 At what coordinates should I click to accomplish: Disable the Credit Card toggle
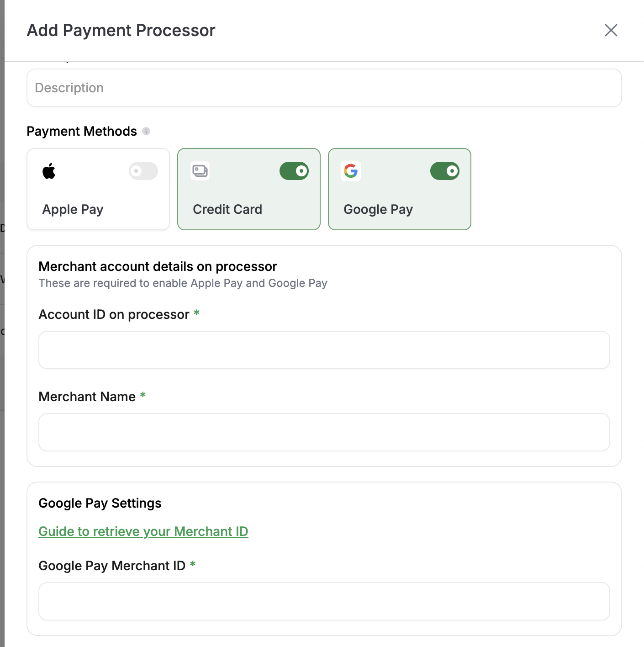294,171
